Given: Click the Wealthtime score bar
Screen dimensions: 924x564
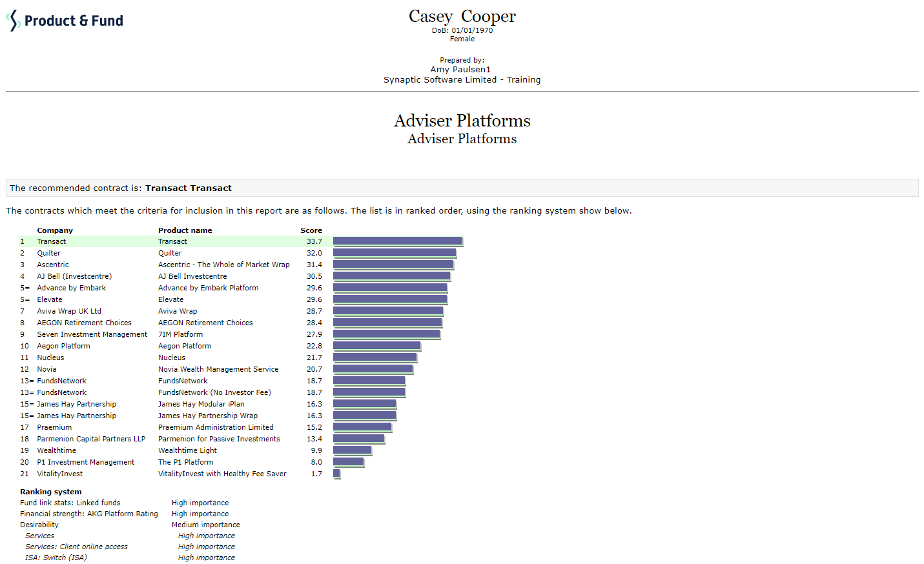Looking at the screenshot, I should click(x=353, y=450).
